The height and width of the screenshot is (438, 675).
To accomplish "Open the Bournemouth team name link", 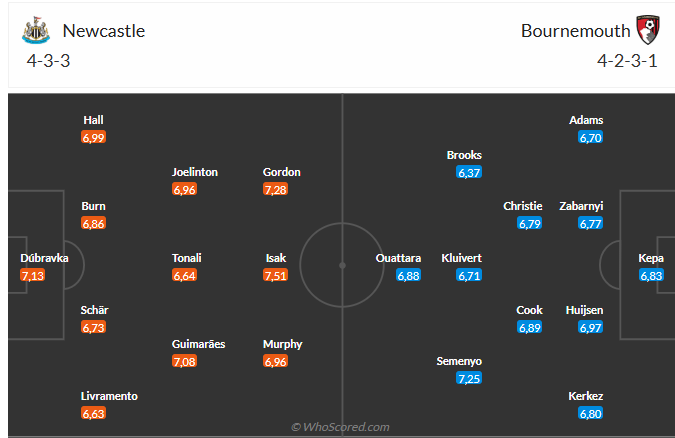I will 576,31.
